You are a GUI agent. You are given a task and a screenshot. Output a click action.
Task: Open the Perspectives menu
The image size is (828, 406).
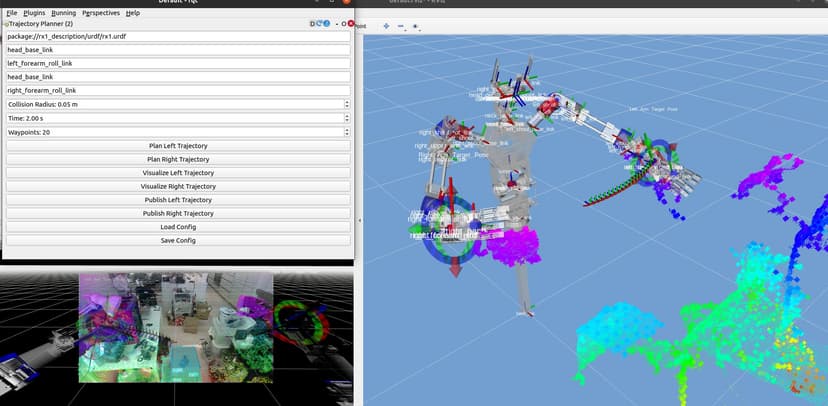tap(100, 13)
